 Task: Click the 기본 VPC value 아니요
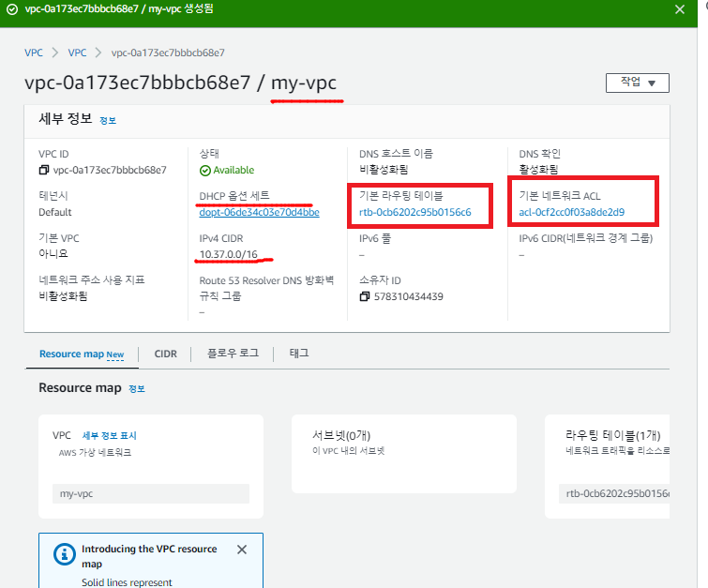tap(53, 254)
